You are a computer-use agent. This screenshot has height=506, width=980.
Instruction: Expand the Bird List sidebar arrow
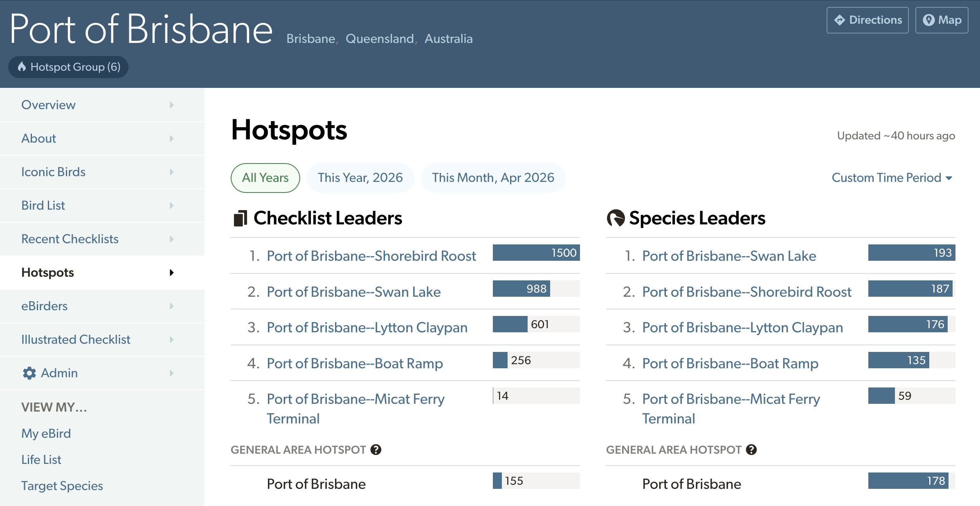(171, 206)
